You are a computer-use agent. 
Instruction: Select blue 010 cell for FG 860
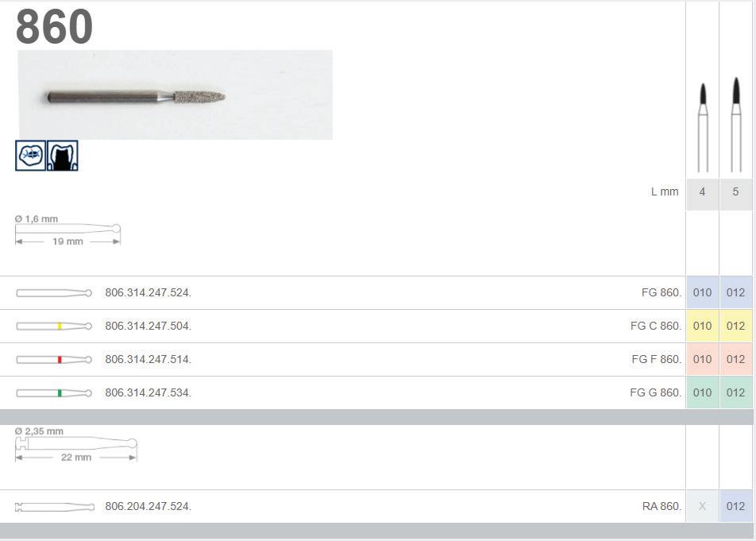[703, 292]
